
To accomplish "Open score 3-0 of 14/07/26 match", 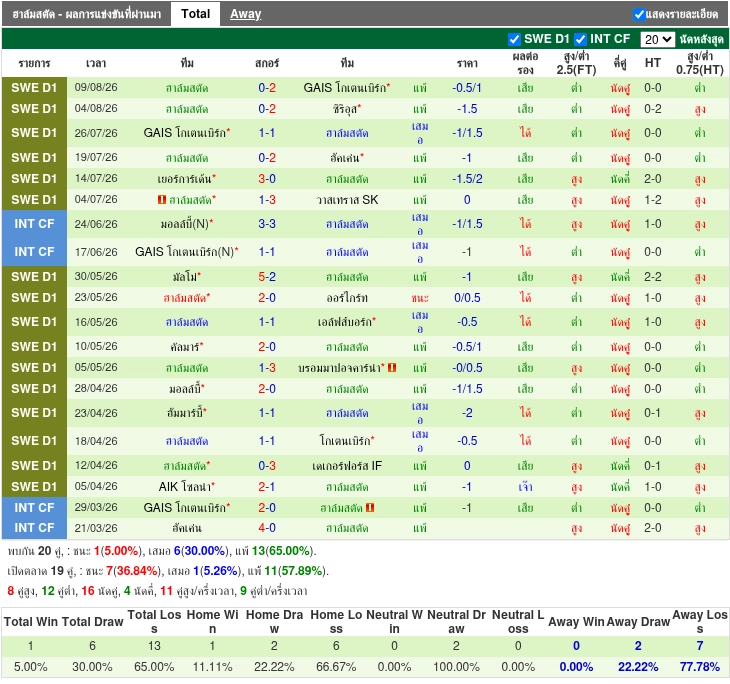I will coord(267,179).
